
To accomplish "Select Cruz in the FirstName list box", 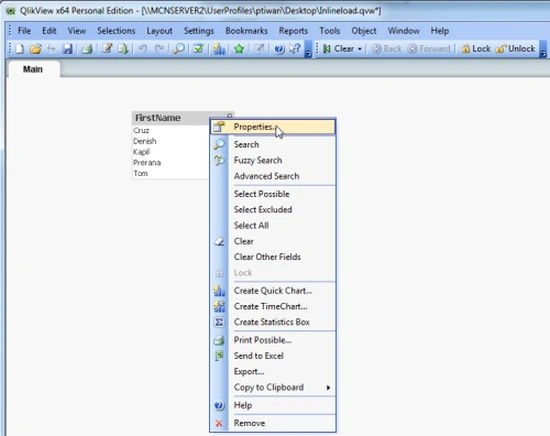I will pyautogui.click(x=171, y=130).
